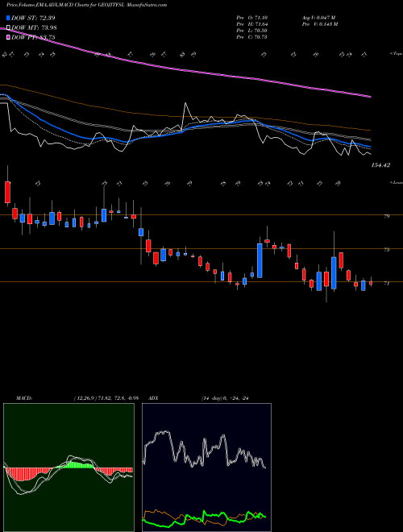The width and height of the screenshot is (403, 532).
Task: Click the first large red candlestick on the chart's left edge
Action: [7, 193]
